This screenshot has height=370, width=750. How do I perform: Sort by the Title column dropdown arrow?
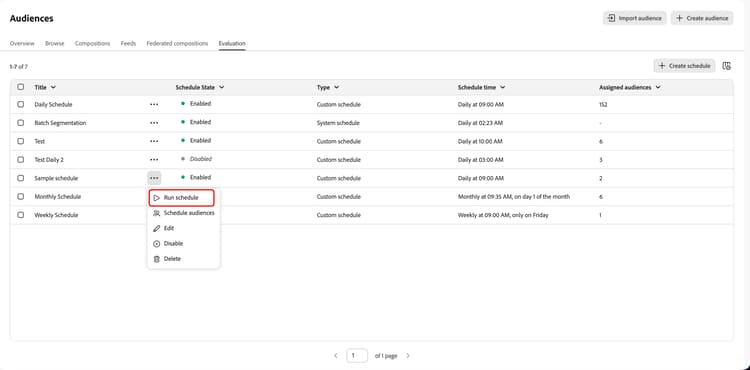click(x=53, y=87)
